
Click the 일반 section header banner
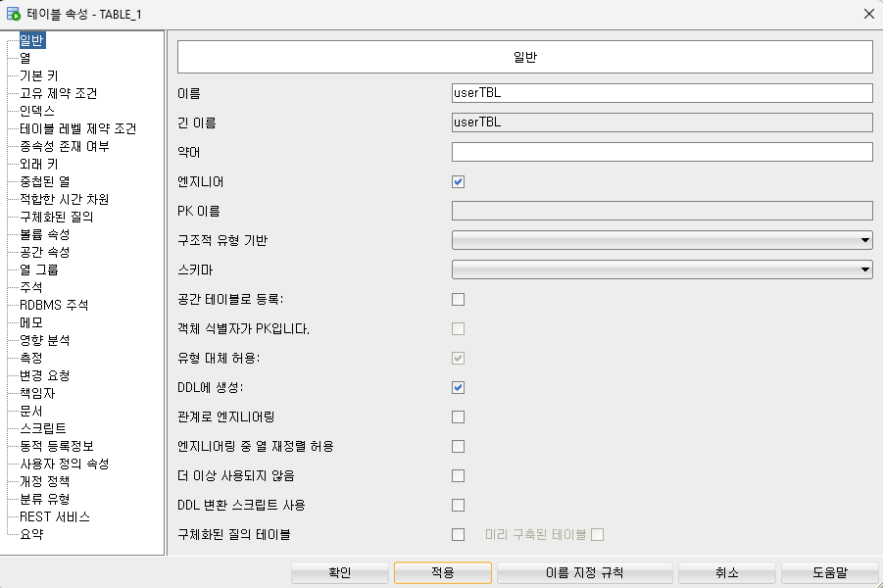(525, 57)
